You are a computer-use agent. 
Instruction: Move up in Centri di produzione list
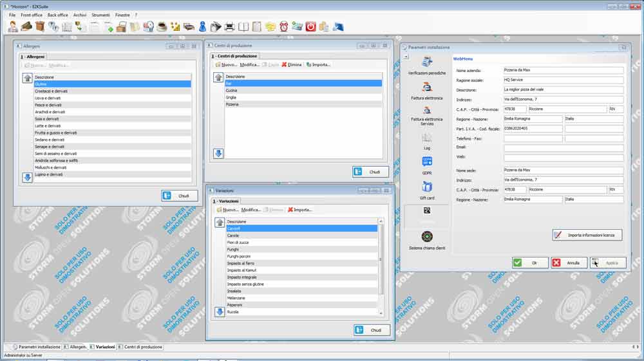pyautogui.click(x=218, y=77)
